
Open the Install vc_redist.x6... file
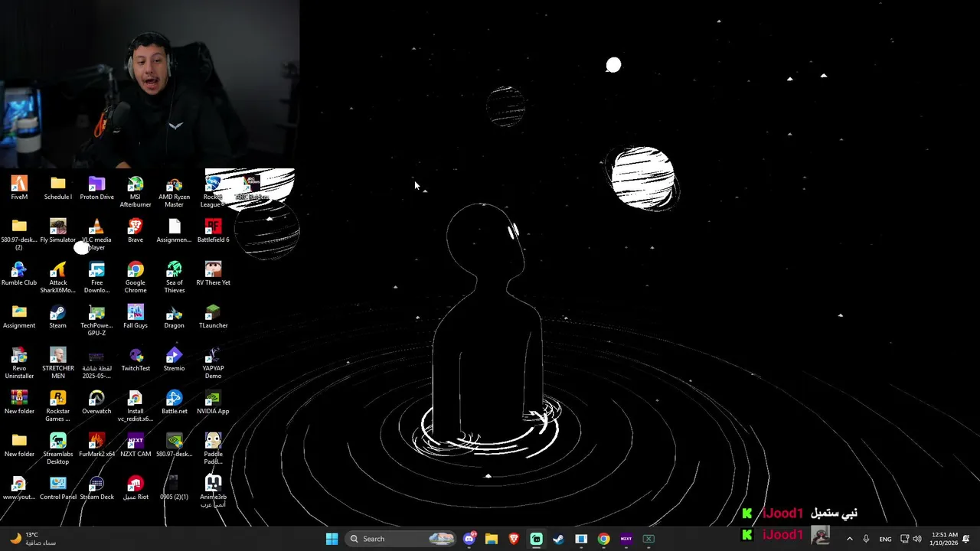(136, 406)
